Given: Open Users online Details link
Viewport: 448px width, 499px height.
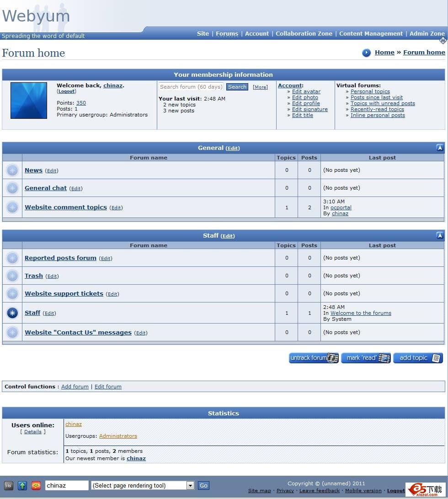Looking at the screenshot, I should [33, 432].
